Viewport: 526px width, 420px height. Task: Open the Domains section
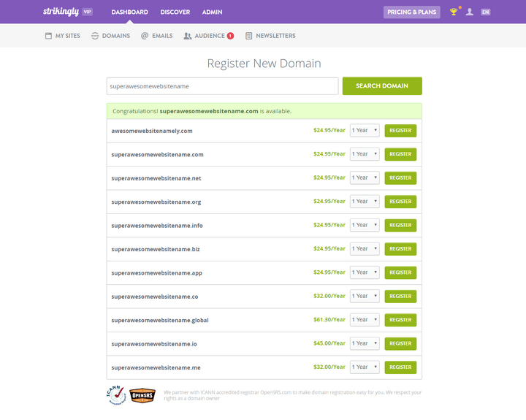[111, 36]
